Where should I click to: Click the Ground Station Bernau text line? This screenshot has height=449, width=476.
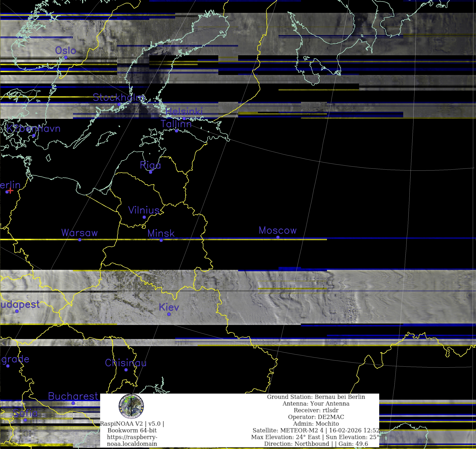point(316,397)
